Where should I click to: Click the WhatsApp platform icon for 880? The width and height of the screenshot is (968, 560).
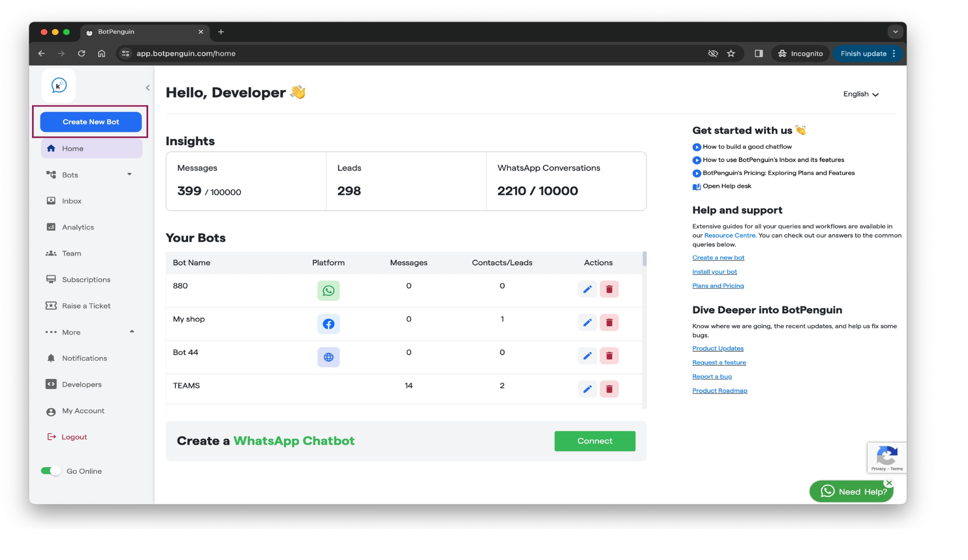pos(328,290)
